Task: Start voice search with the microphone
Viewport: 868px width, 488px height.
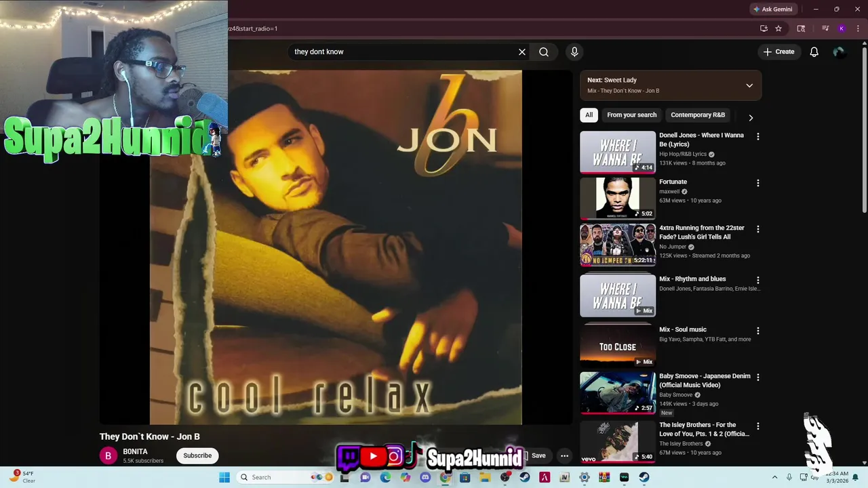Action: coord(574,52)
